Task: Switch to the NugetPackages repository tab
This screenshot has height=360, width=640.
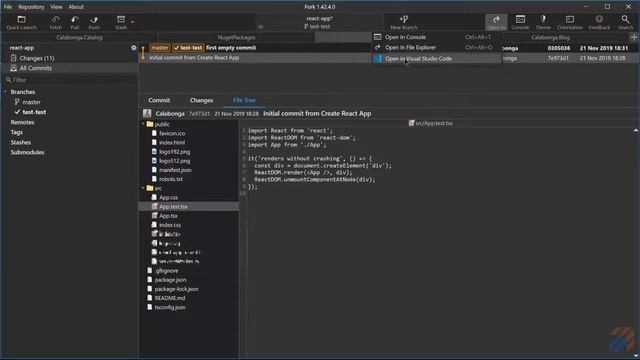Action: point(236,38)
